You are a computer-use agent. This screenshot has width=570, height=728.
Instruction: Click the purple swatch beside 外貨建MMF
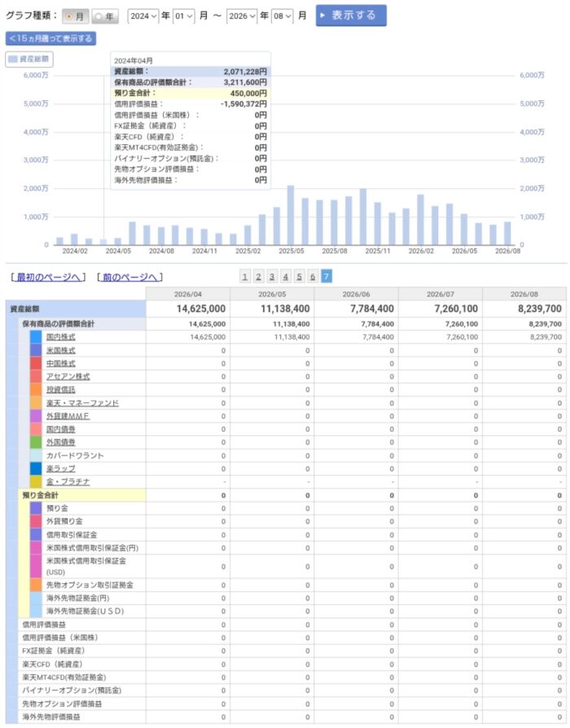click(x=36, y=416)
